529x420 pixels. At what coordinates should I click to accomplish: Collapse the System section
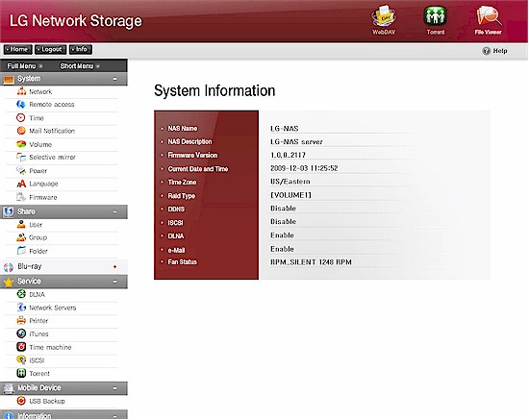(115, 79)
